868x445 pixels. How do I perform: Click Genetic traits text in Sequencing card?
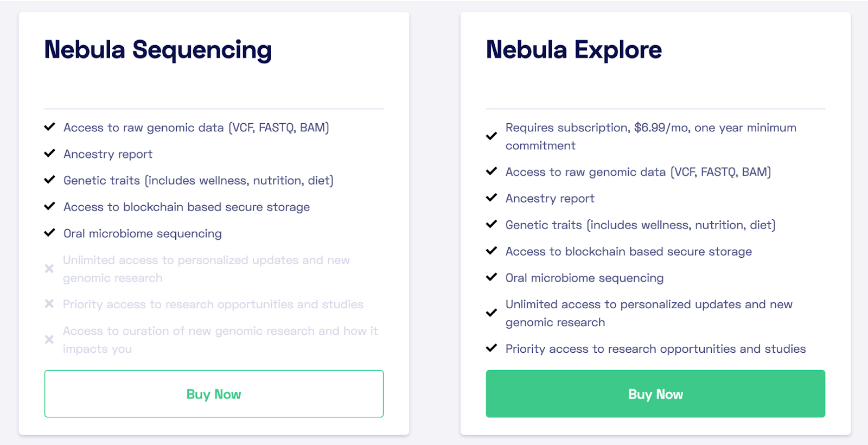[199, 180]
